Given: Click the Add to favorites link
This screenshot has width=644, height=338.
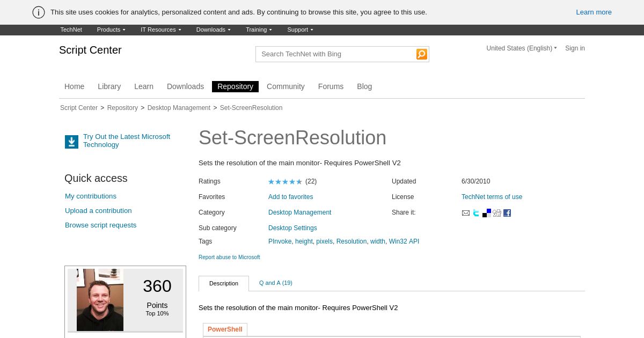Looking at the screenshot, I should point(290,197).
